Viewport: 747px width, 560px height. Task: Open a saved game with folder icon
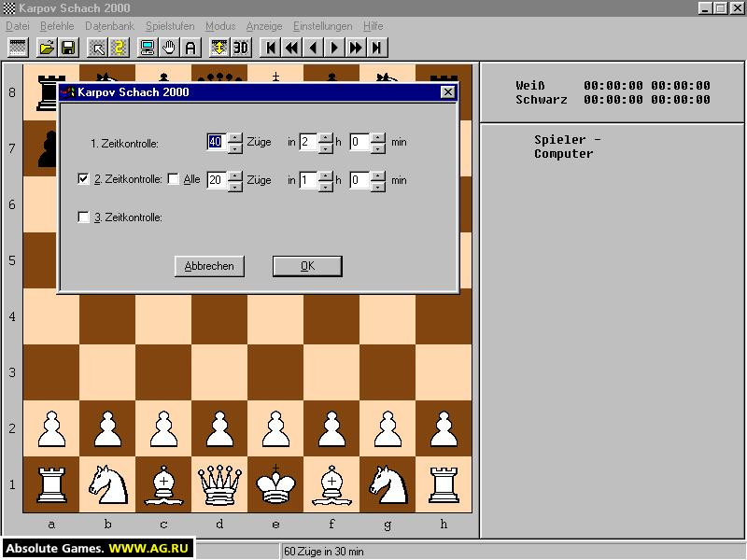pos(47,48)
